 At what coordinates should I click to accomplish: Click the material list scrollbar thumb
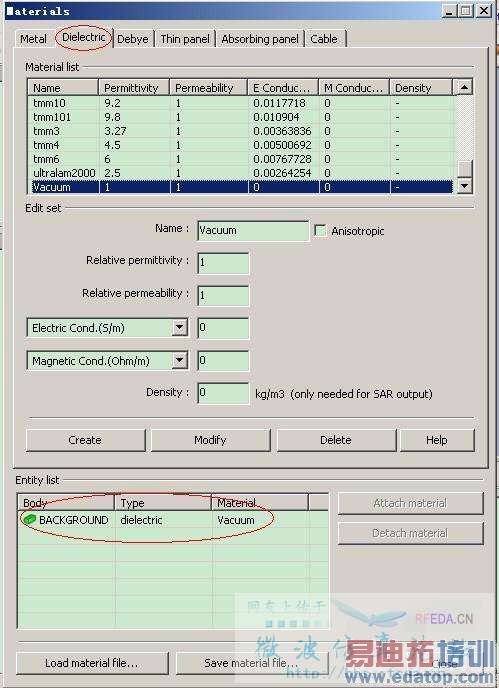[x=464, y=168]
